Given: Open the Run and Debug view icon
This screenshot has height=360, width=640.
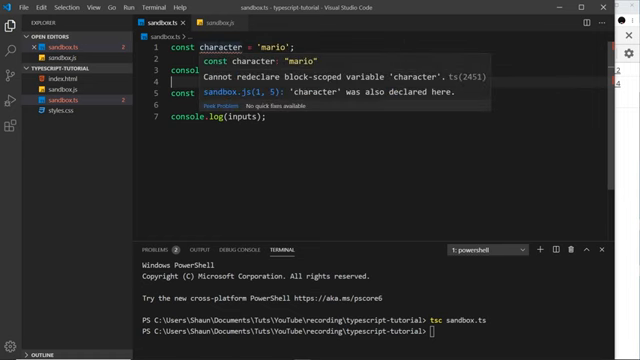Looking at the screenshot, I should (10, 100).
